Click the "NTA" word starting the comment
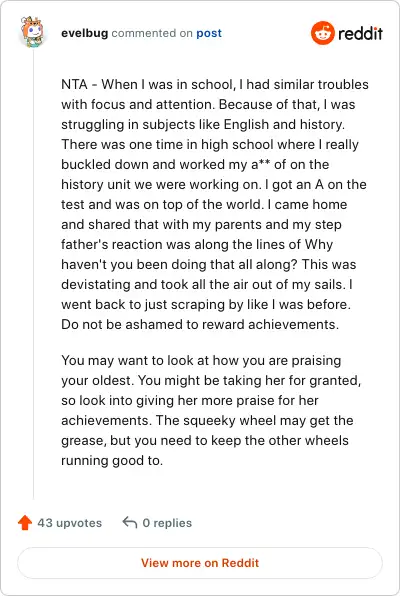400x596 pixels. [74, 84]
